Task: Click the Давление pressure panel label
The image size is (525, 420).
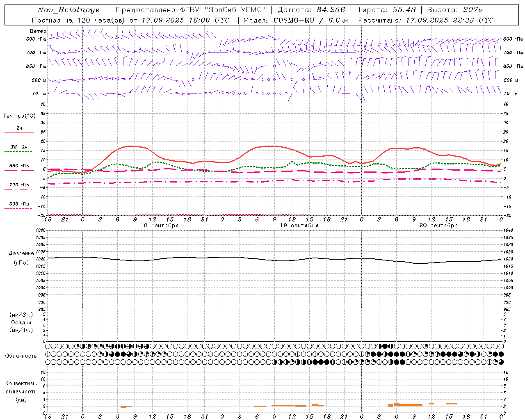Action: pos(21,253)
